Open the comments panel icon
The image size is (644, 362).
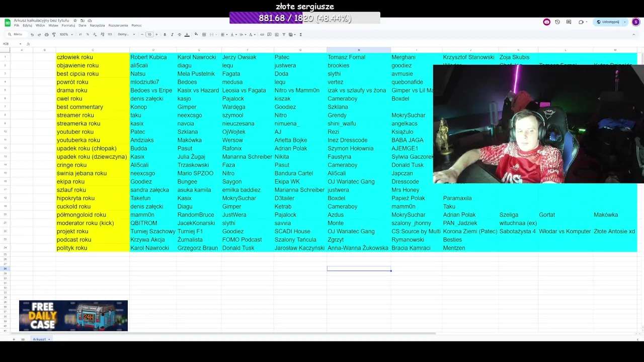click(569, 22)
